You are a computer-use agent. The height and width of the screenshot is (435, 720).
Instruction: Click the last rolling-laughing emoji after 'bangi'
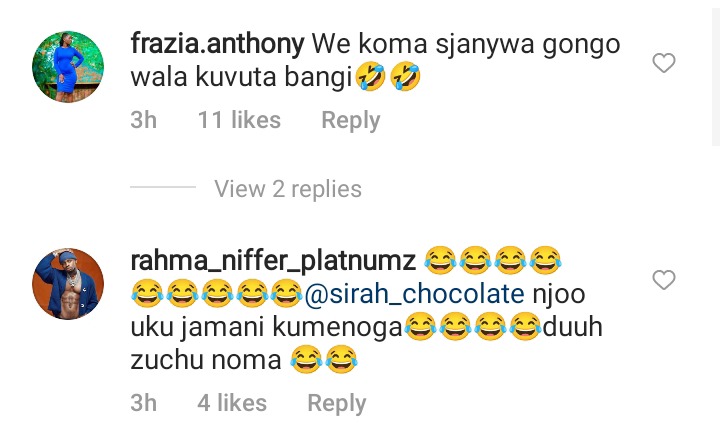pyautogui.click(x=405, y=76)
